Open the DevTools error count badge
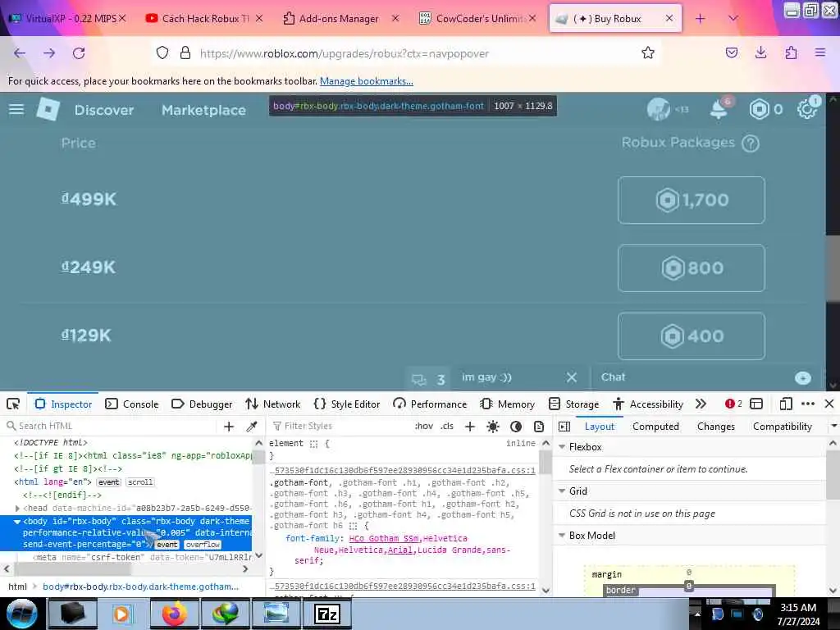 733,404
